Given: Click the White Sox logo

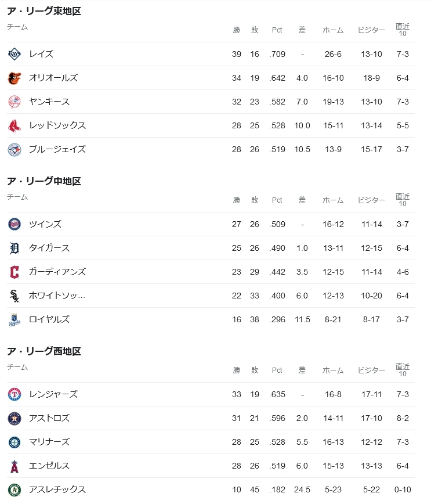Looking at the screenshot, I should (14, 296).
